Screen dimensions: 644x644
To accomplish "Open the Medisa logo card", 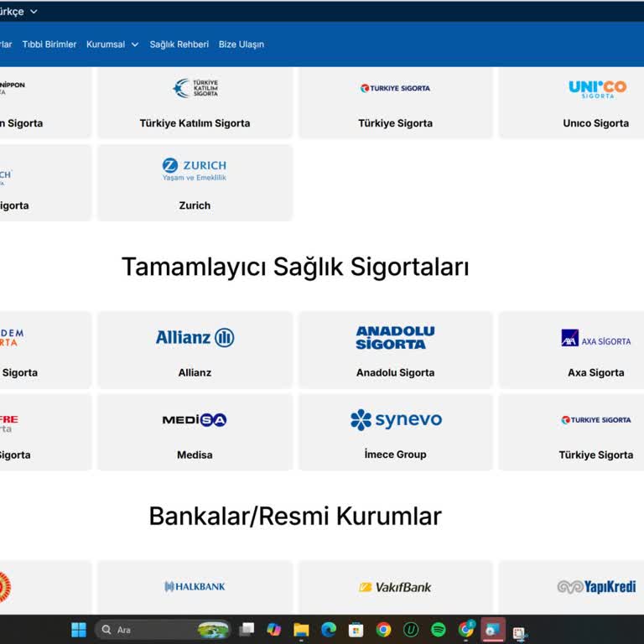I will [195, 420].
